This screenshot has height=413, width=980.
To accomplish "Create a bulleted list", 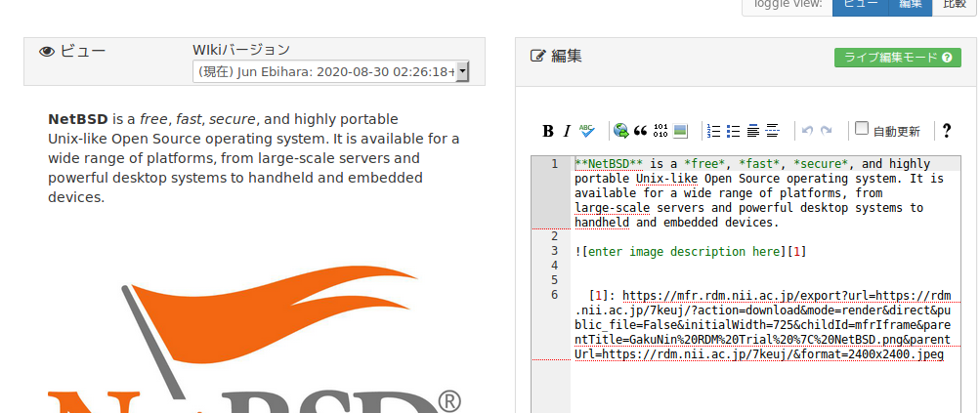I will 733,131.
